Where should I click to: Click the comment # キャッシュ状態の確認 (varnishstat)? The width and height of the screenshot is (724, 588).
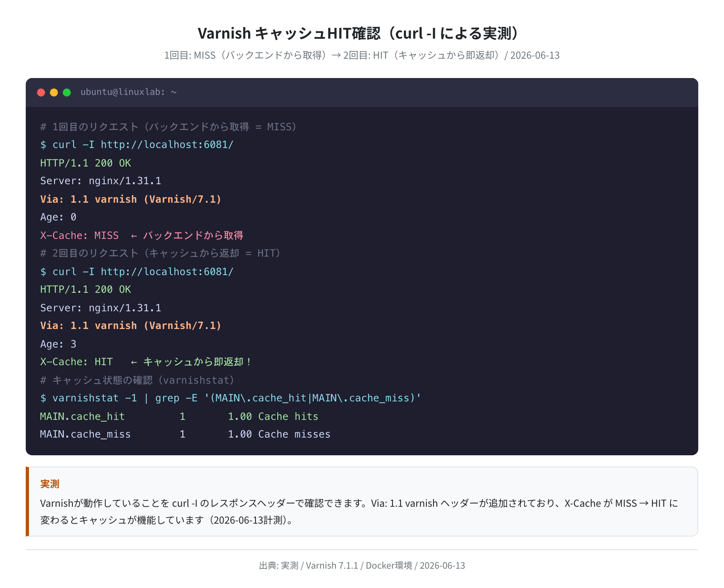[137, 380]
